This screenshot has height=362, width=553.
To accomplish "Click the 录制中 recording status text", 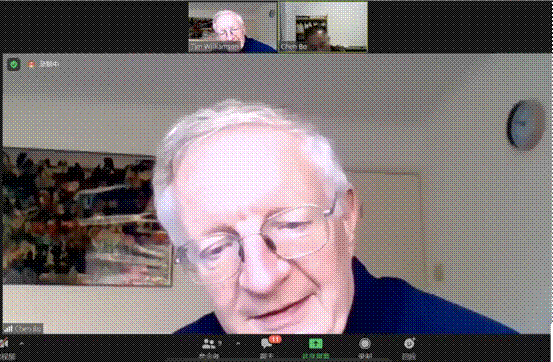I will (x=49, y=64).
